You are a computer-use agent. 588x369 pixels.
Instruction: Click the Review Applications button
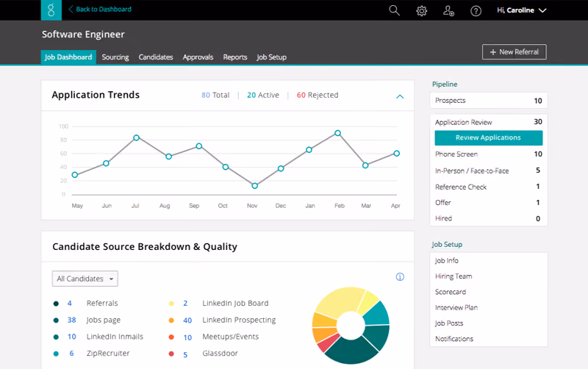click(x=489, y=137)
